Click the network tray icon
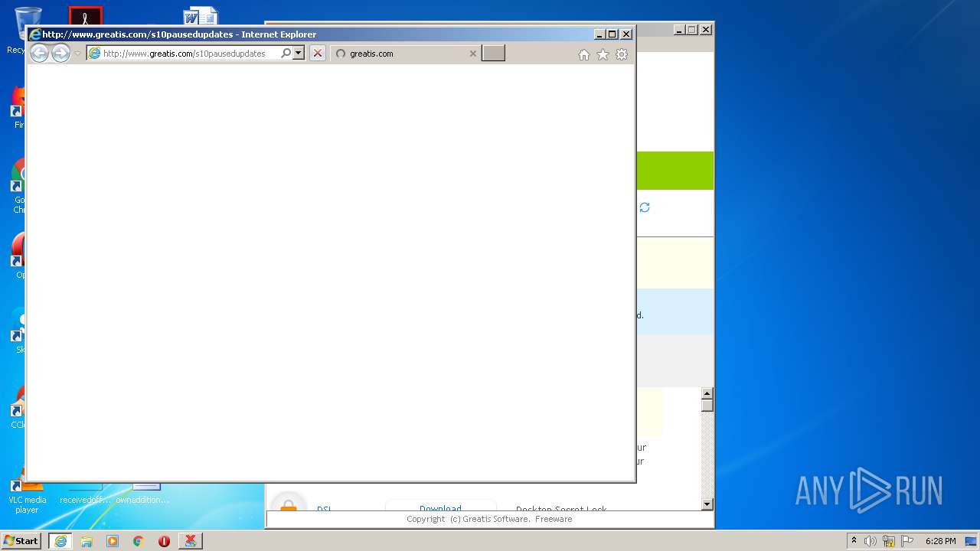This screenshot has height=551, width=980. point(889,541)
